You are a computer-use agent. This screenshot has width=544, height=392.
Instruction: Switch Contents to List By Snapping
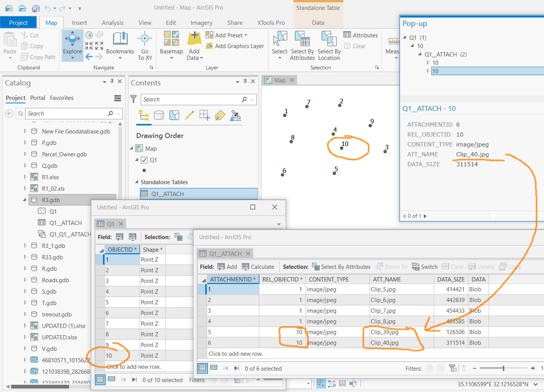pos(205,115)
